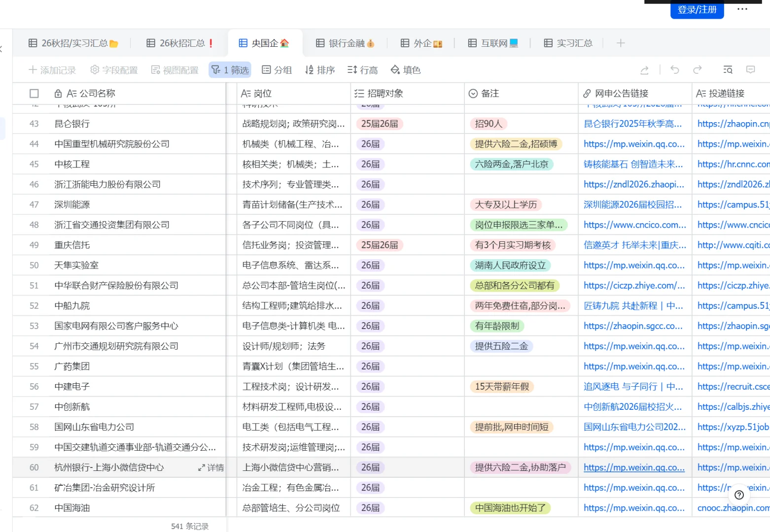Click the 25届26届 tag in 重庆信托 row
The height and width of the screenshot is (532, 770).
pos(380,245)
